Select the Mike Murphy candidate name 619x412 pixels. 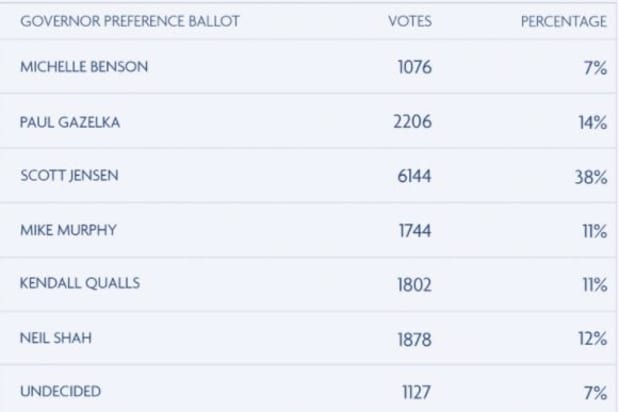(x=68, y=230)
